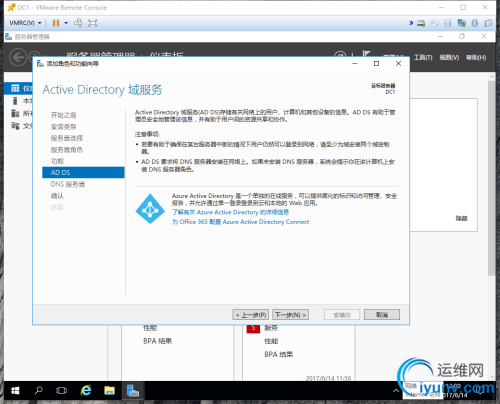
Task: Go to 安装类型 wizard step
Action: 63,127
